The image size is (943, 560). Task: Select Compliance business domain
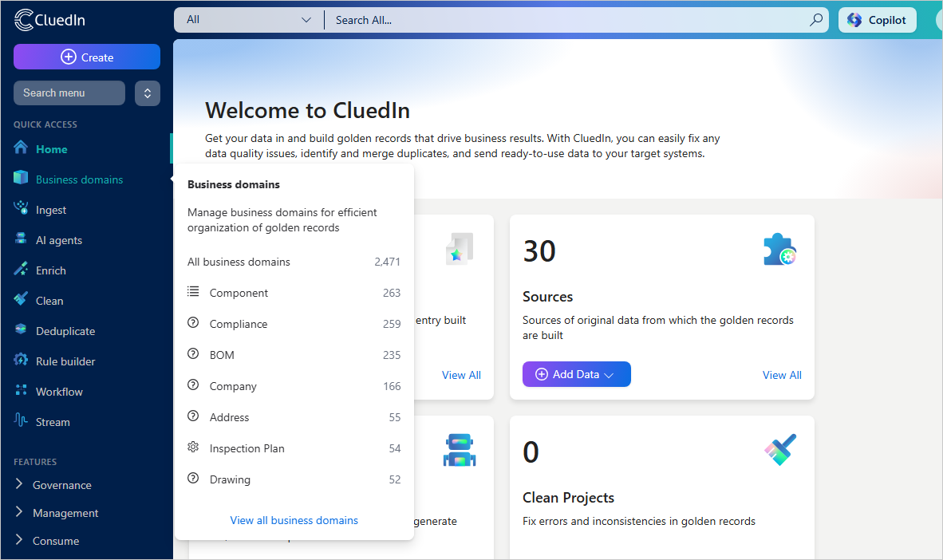click(294, 324)
